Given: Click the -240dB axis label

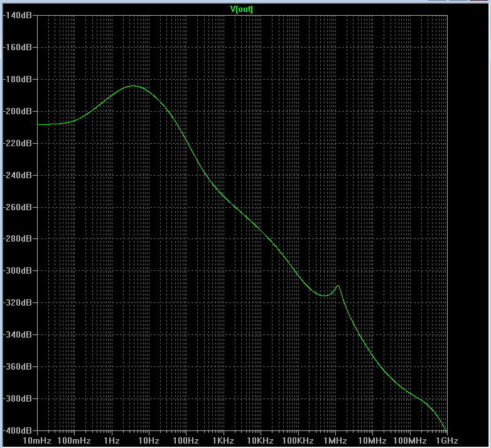Looking at the screenshot, I should [17, 175].
